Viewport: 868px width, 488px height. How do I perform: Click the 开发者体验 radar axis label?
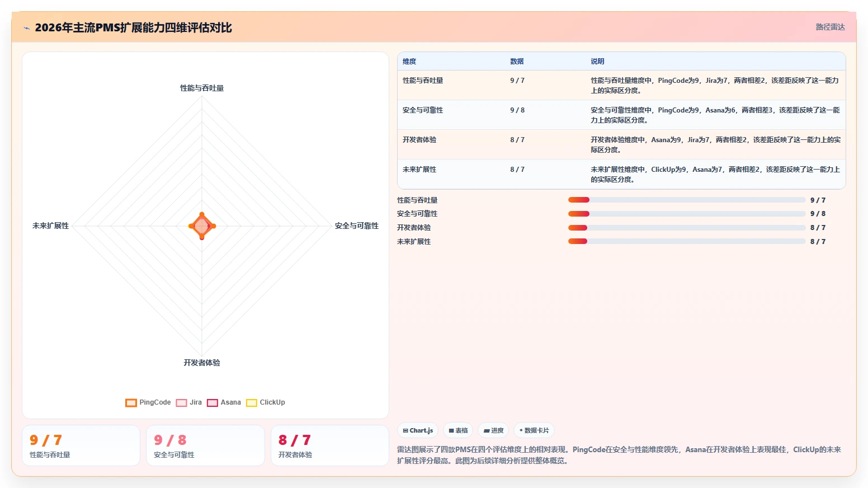(202, 363)
